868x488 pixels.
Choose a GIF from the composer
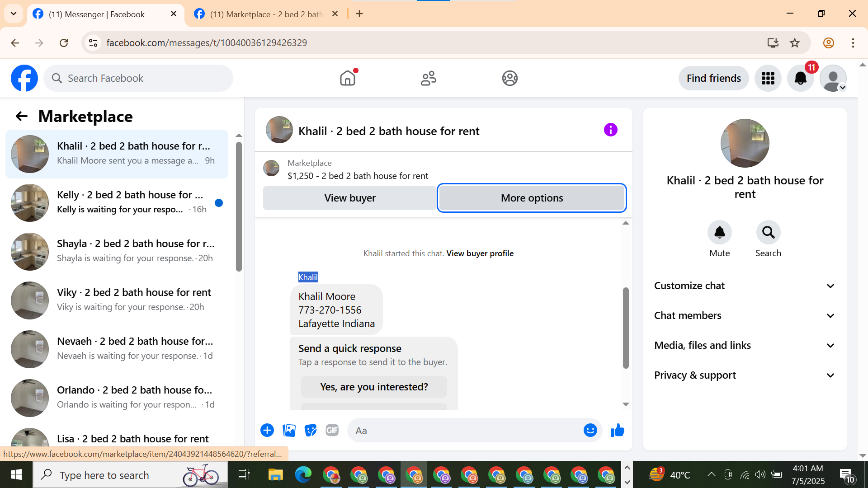coord(332,430)
